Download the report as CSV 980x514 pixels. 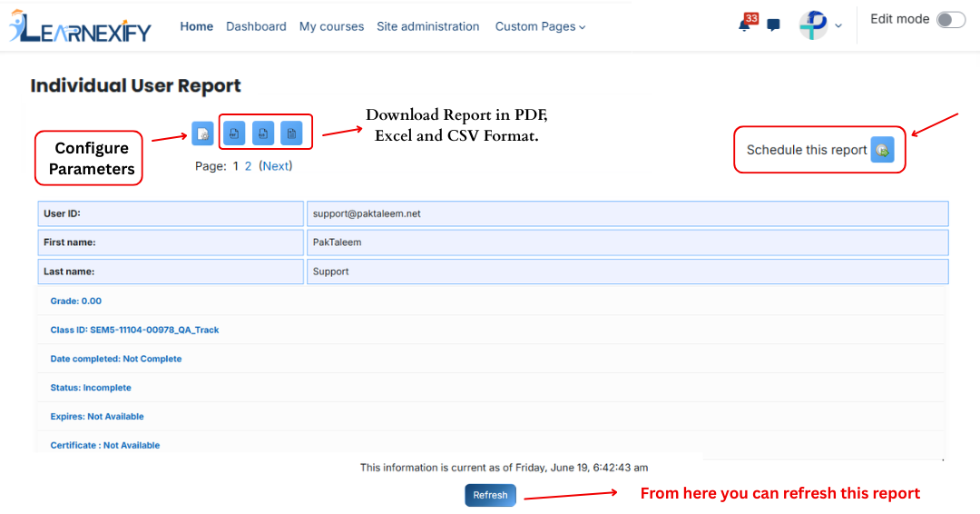point(291,133)
